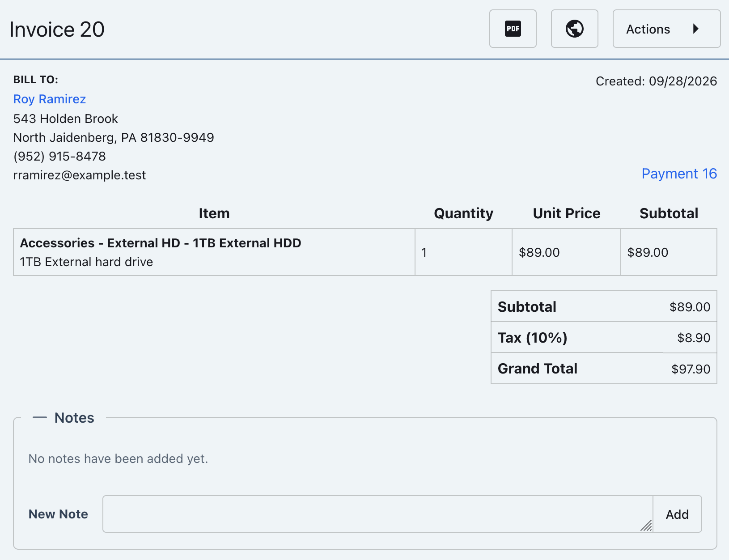
Task: Select the 1TB External HDD item name
Action: coord(161,243)
